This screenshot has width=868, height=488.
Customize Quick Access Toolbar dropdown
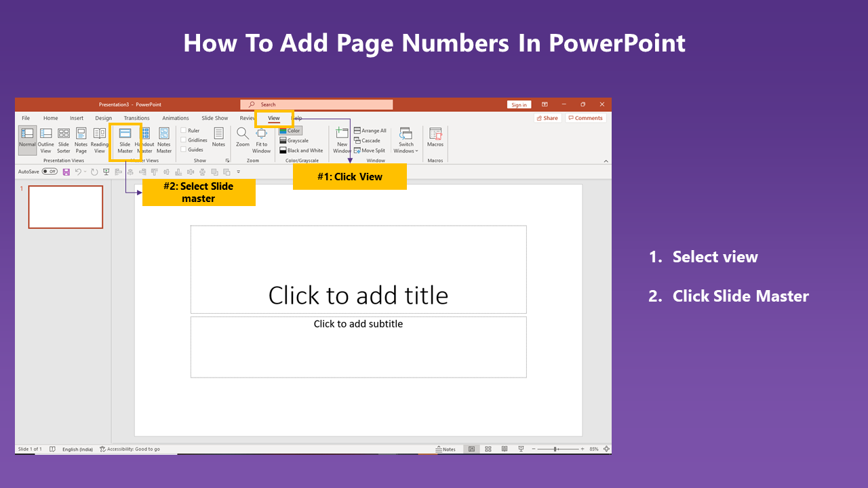pos(238,172)
